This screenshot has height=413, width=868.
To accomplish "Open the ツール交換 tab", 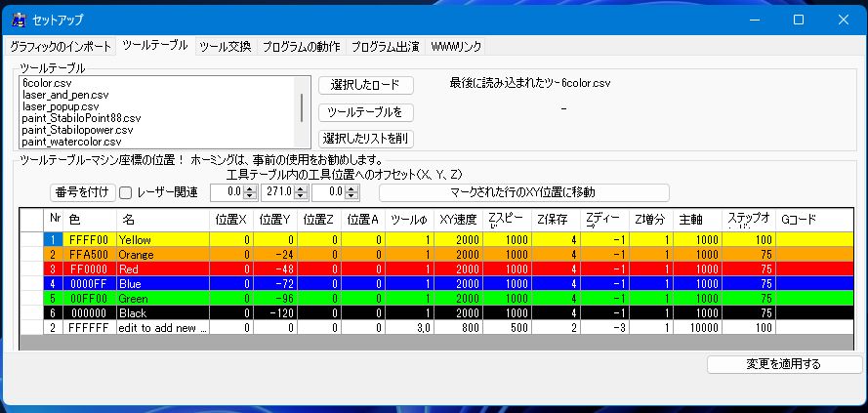I will point(226,47).
